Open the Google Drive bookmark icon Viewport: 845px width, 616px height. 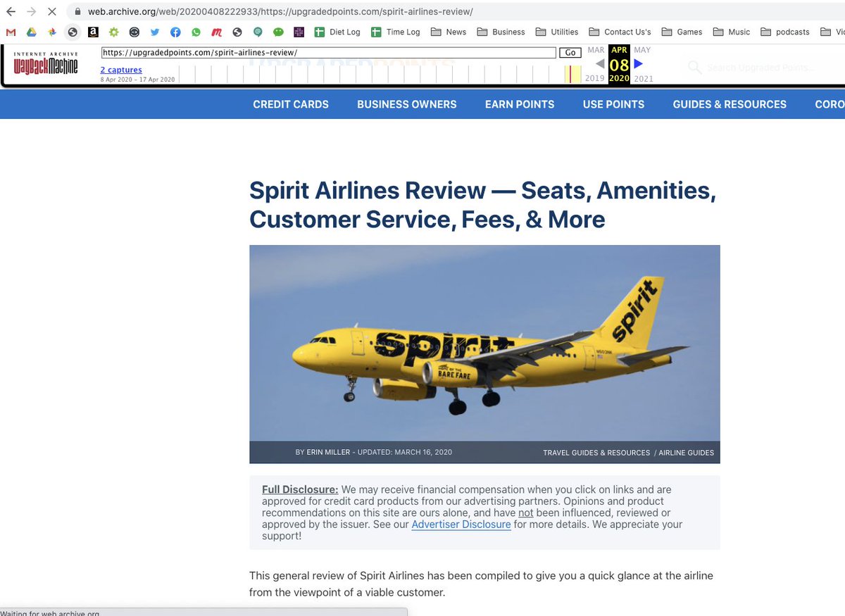click(x=32, y=32)
